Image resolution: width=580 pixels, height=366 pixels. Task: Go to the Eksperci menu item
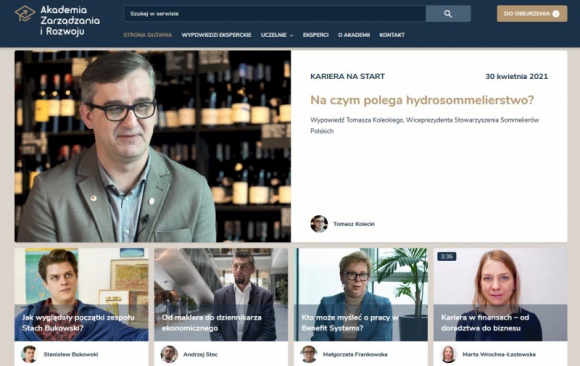316,35
